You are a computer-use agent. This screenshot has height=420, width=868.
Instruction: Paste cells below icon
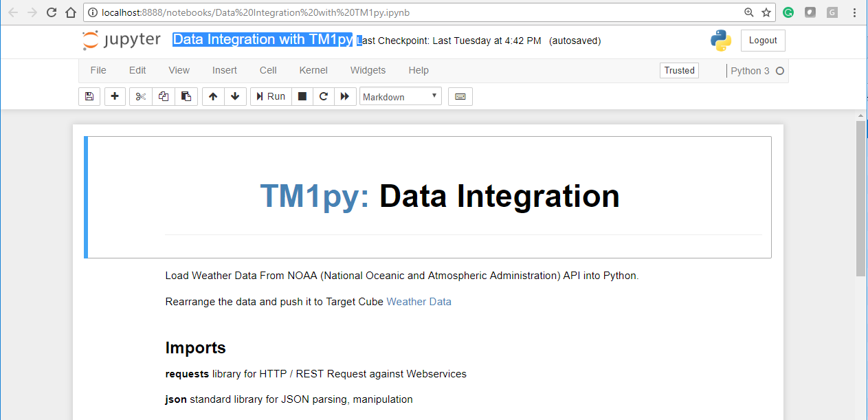tap(186, 97)
